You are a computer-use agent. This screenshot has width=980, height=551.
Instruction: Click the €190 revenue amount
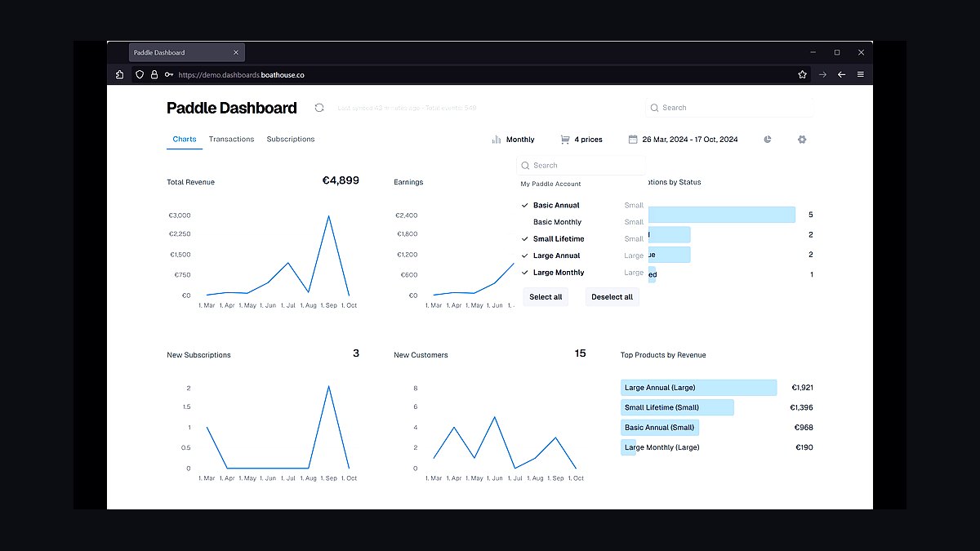(x=804, y=447)
